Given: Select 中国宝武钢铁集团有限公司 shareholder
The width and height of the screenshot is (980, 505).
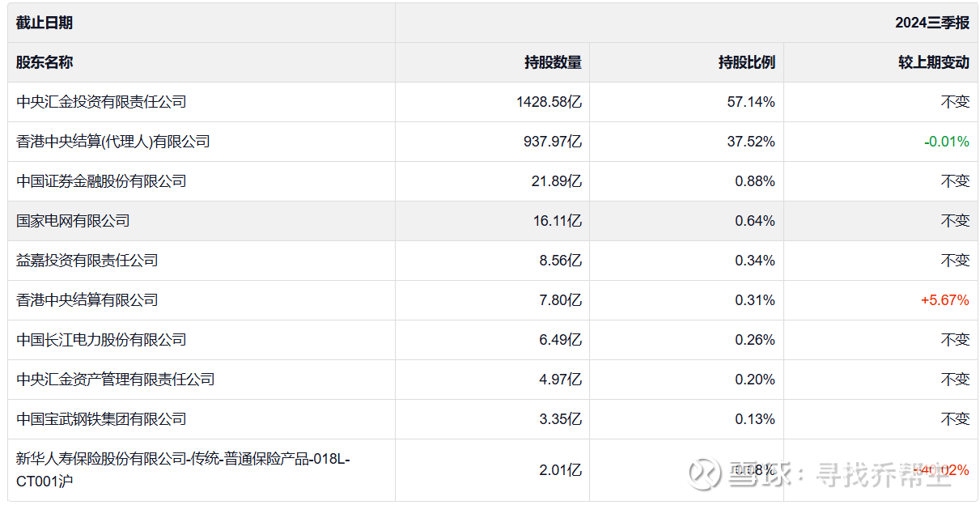Looking at the screenshot, I should pyautogui.click(x=102, y=419).
